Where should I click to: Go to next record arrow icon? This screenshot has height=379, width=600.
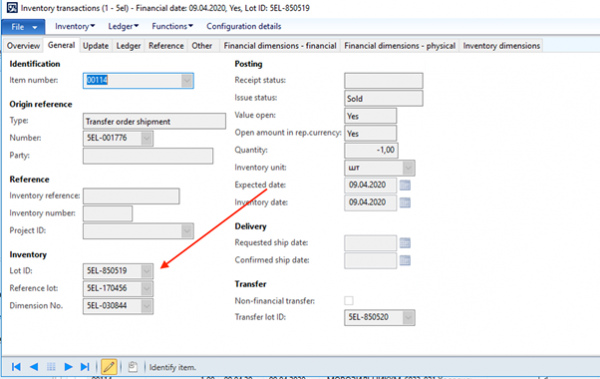[68, 367]
